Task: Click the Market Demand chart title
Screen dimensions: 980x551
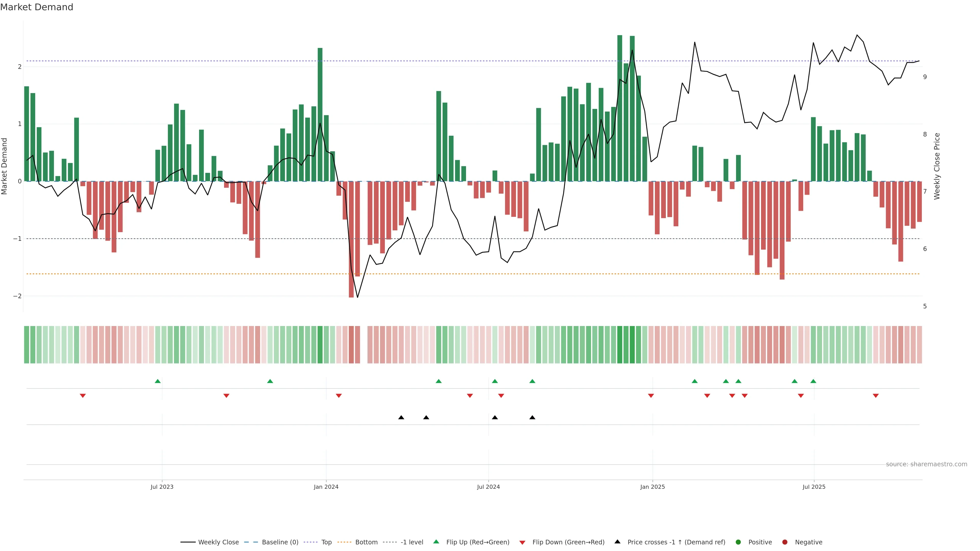Action: pos(36,7)
